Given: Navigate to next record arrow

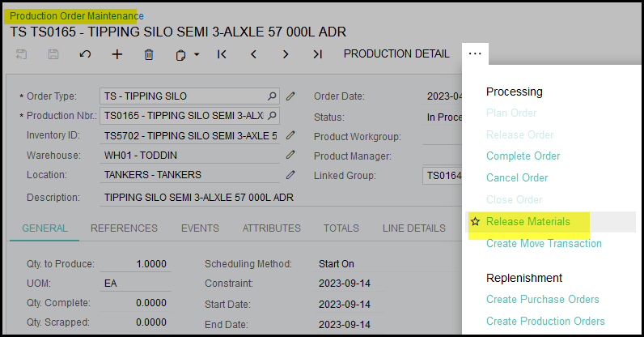Looking at the screenshot, I should click(x=286, y=54).
